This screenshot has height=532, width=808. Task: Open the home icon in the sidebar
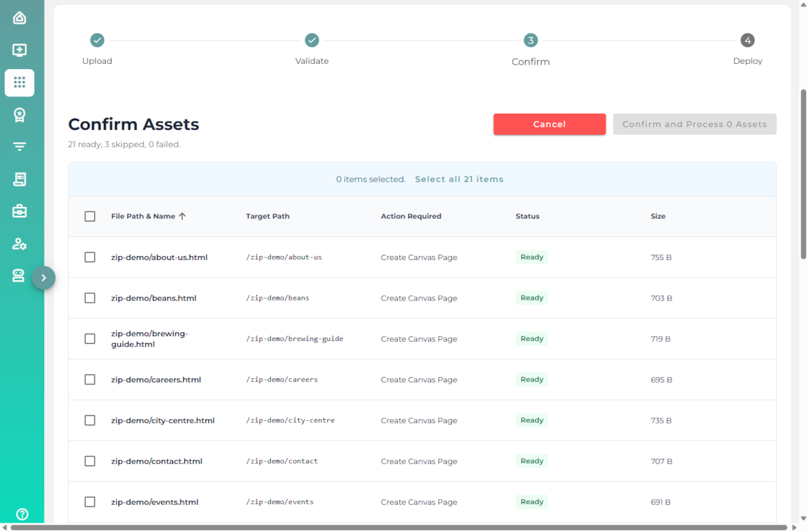pyautogui.click(x=19, y=18)
